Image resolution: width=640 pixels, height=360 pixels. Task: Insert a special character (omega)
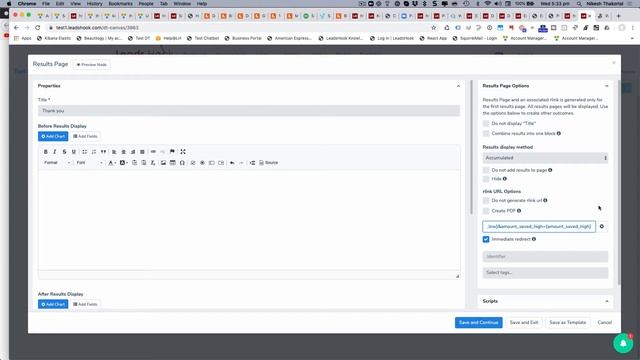pyautogui.click(x=182, y=163)
